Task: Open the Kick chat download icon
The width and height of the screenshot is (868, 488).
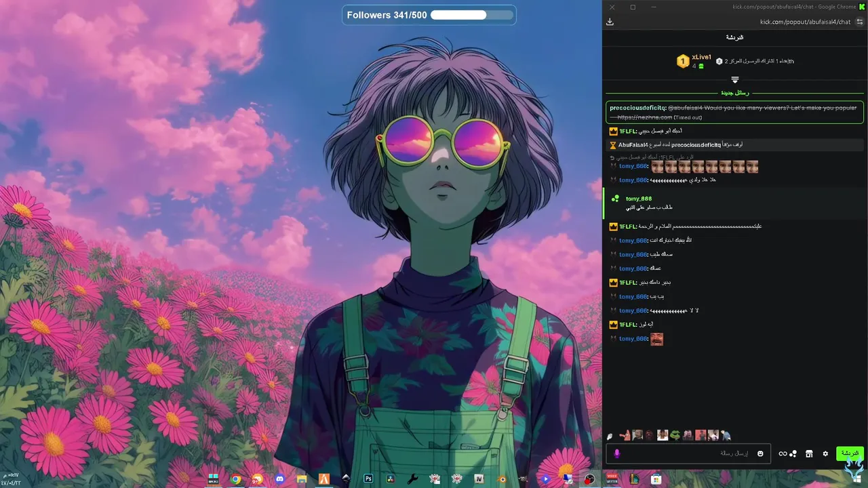Action: click(x=610, y=22)
